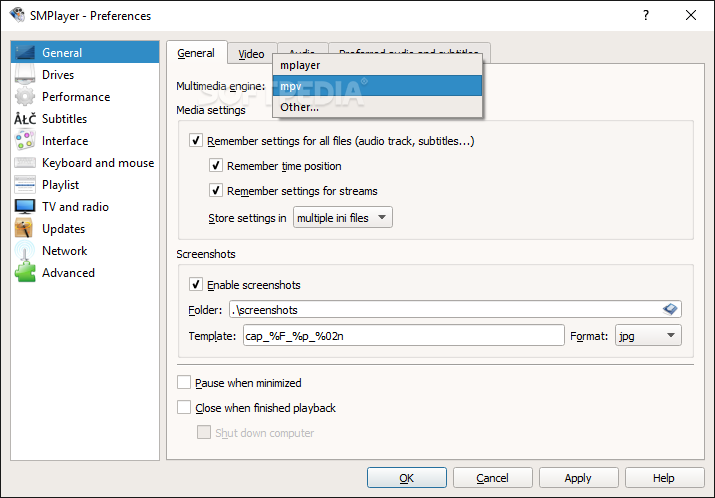Click the Network antenna icon
Screen dimensions: 715x498
click(x=25, y=251)
